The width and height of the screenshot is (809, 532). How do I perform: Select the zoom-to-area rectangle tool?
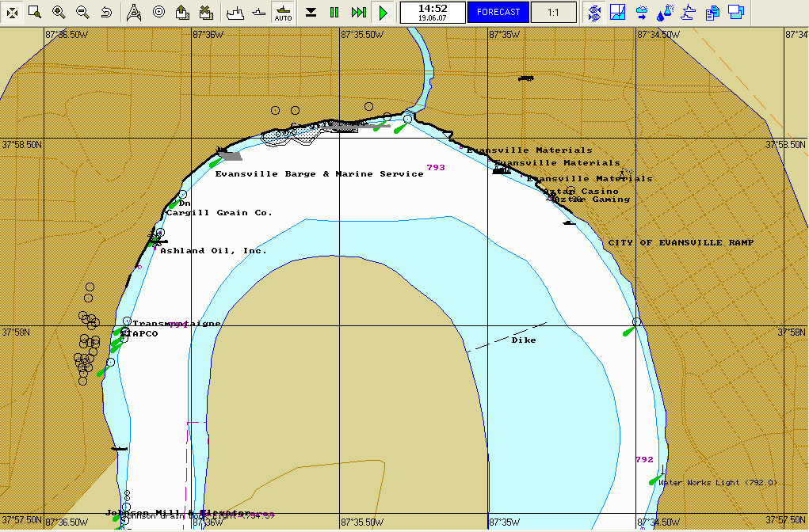(x=35, y=13)
